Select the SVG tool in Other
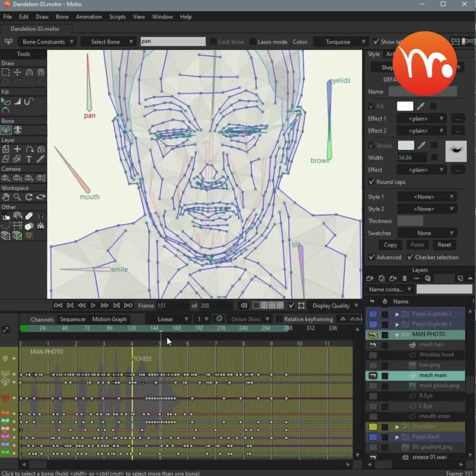This screenshot has width=476, height=476. click(40, 226)
